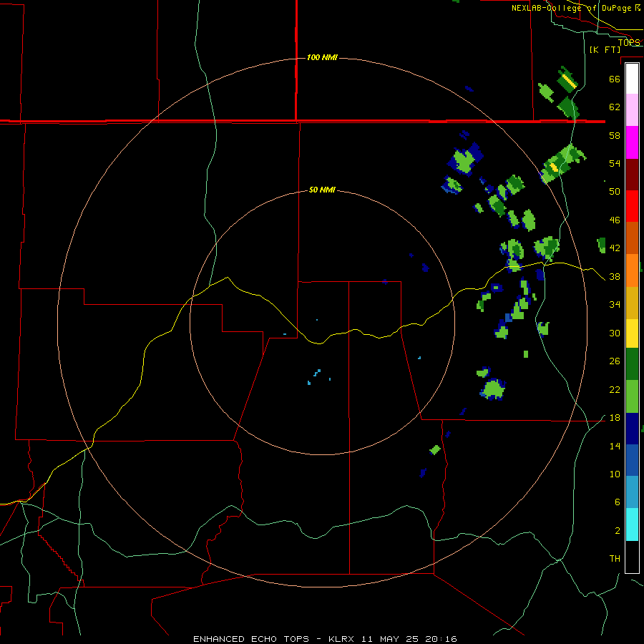Viewport: 644px width, 644px height.
Task: Click the yellow-striped echo cell below TOPS label
Action: (567, 79)
